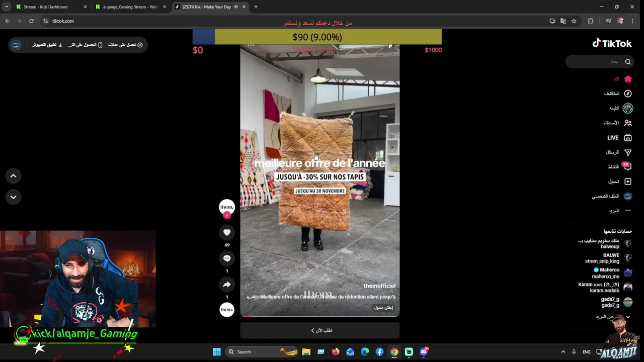Click the themofficiel username on video
The image size is (644, 362).
pos(379,286)
